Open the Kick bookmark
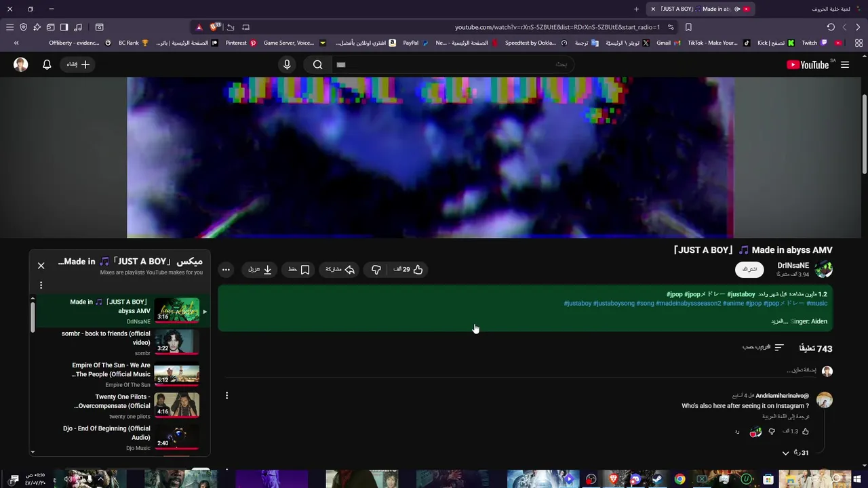 (x=776, y=43)
